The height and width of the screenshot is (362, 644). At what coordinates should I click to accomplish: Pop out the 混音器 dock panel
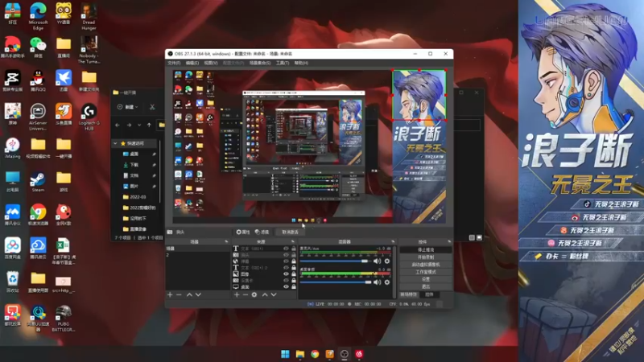point(393,241)
